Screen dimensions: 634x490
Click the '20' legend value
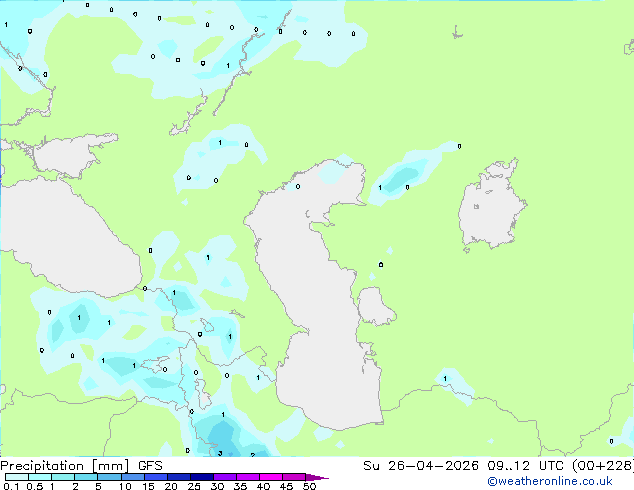point(171,486)
